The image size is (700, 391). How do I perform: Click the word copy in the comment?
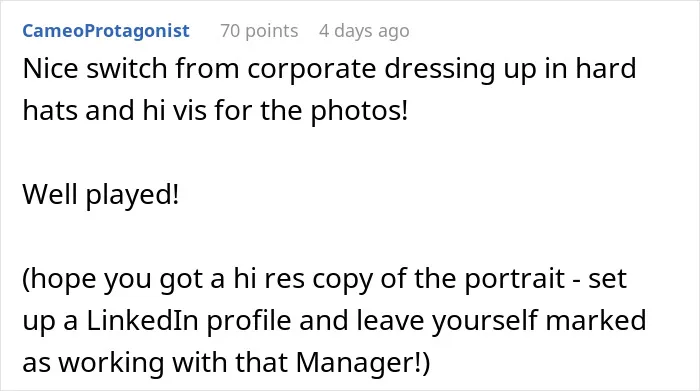click(342, 279)
